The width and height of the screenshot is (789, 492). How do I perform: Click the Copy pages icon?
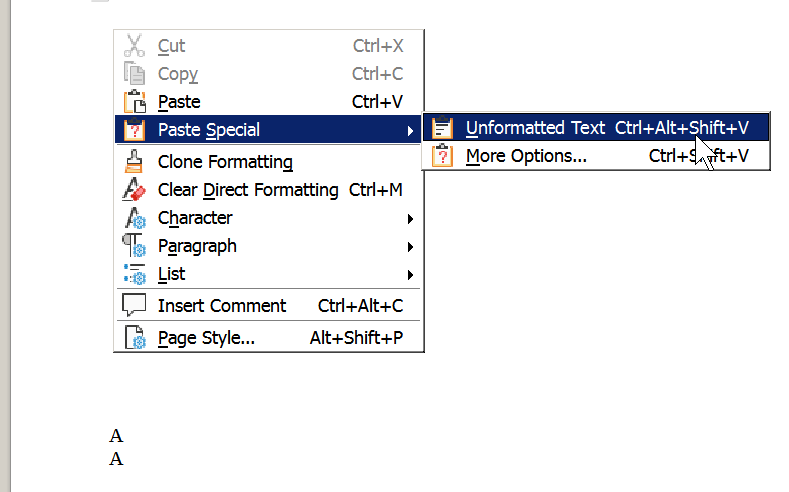[134, 73]
